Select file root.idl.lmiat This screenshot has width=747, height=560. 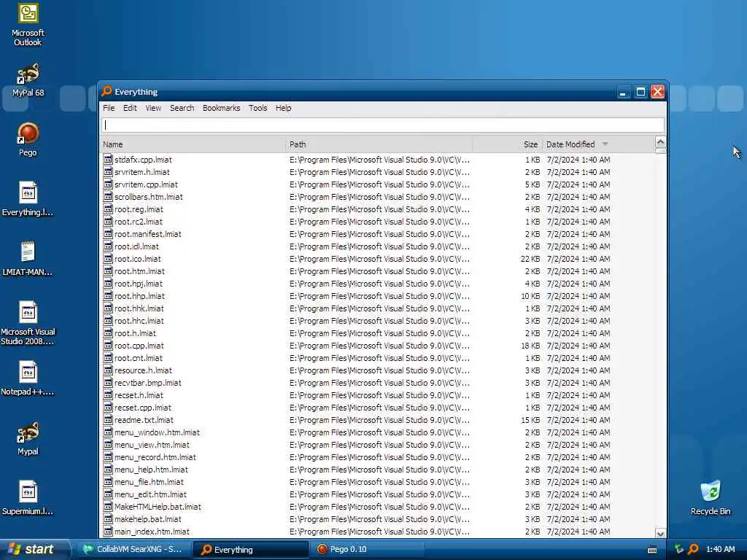pos(136,246)
